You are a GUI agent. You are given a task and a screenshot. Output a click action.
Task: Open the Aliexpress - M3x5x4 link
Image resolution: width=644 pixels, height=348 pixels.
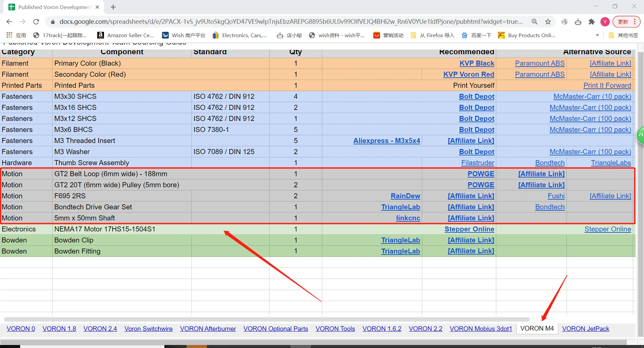tap(386, 141)
